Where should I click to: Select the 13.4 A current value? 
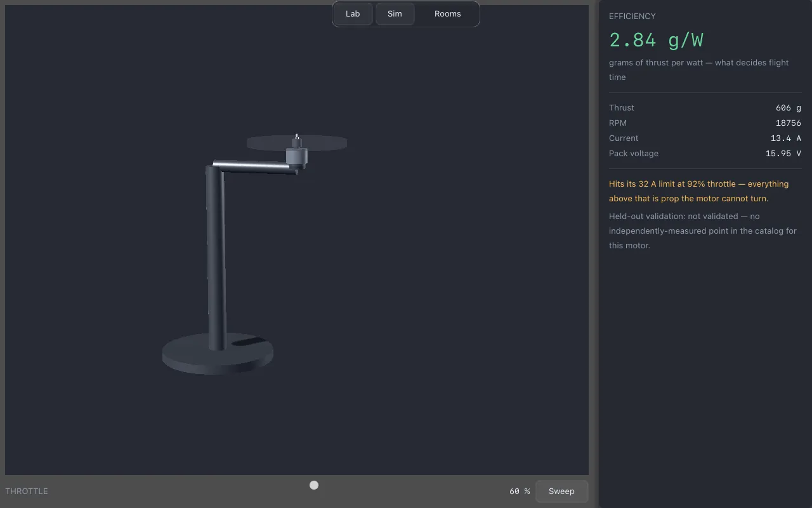tap(786, 138)
